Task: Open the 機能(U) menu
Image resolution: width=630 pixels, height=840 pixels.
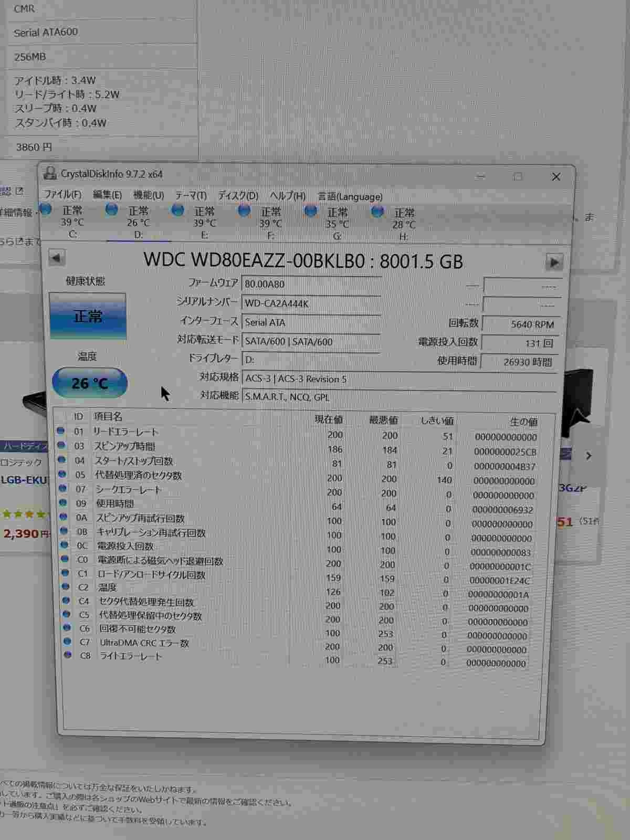Action: (149, 195)
